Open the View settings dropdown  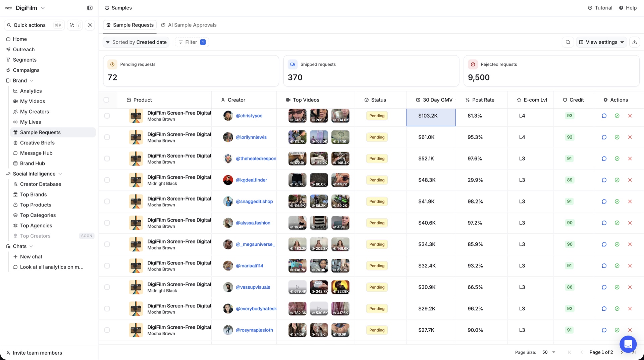(x=601, y=42)
